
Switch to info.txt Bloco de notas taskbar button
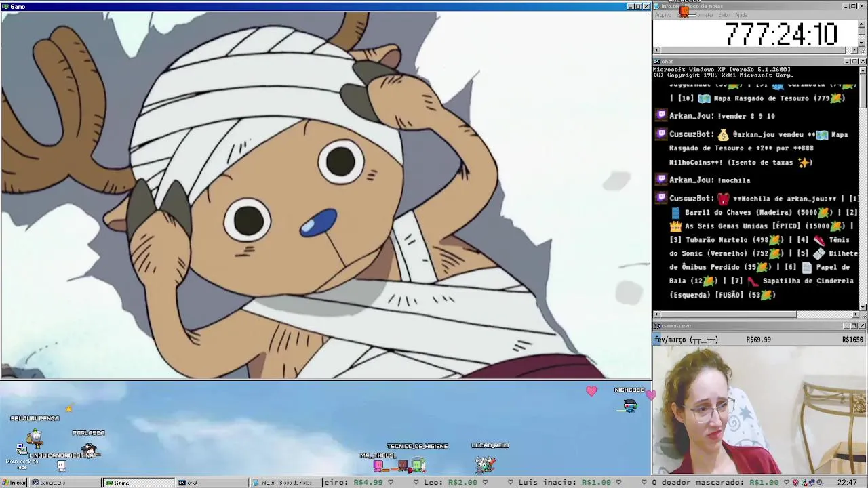click(x=287, y=483)
